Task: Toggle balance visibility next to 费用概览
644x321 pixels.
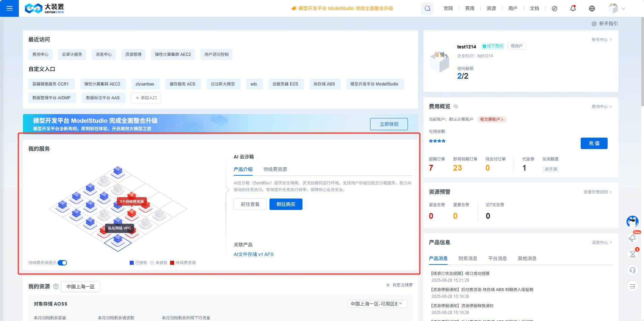Action: tap(456, 106)
